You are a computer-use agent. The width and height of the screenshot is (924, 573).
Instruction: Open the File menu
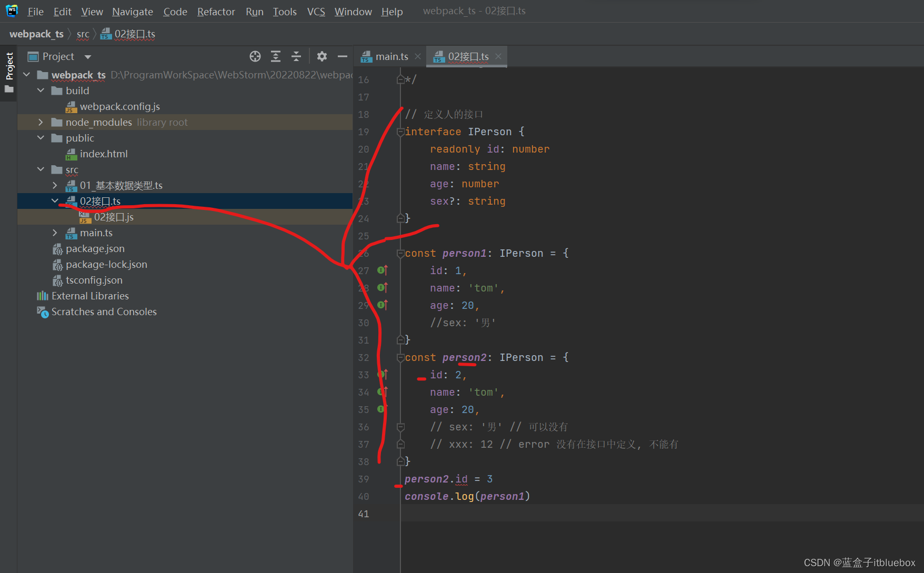point(35,12)
